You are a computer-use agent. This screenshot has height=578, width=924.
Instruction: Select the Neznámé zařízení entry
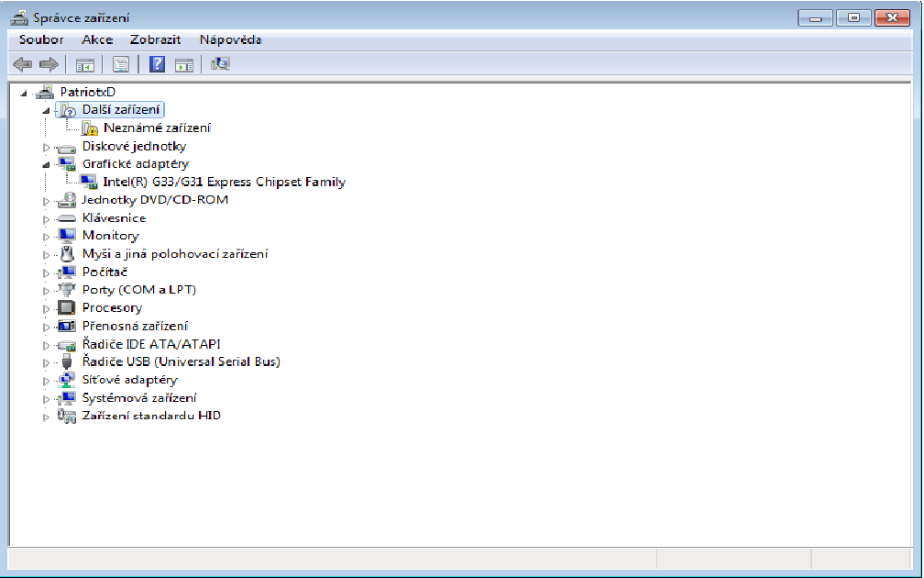[x=157, y=128]
